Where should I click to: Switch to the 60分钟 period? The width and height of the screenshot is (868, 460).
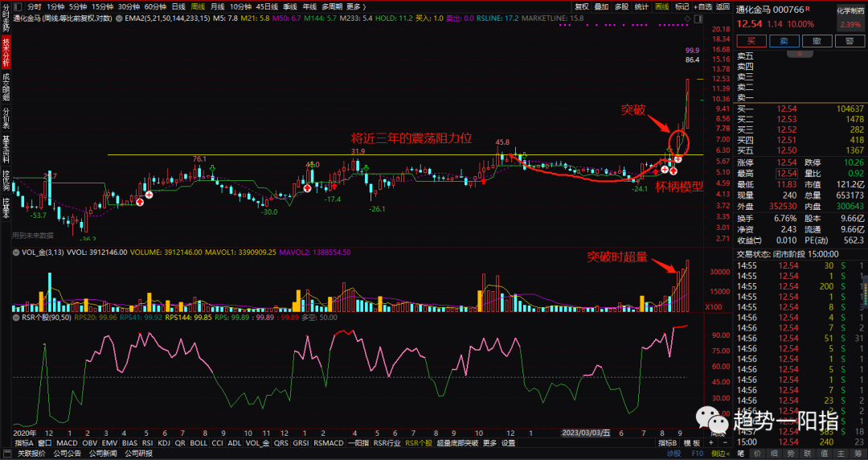(x=156, y=6)
